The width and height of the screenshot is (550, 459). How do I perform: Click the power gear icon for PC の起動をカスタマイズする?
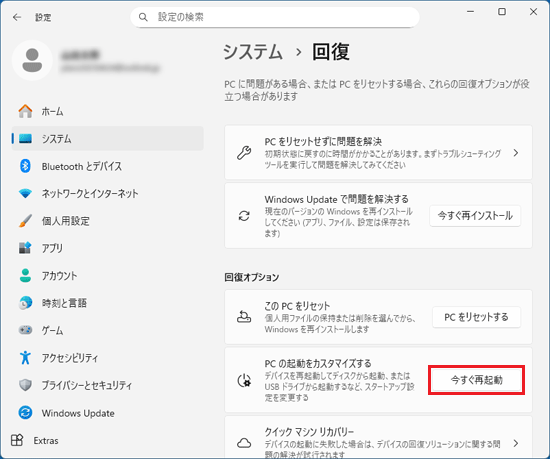point(244,380)
